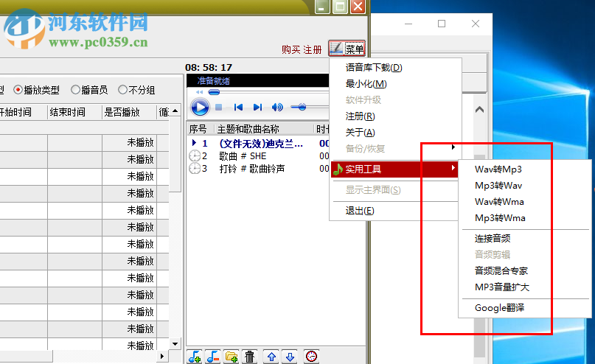Click the 备份/恢复 submenu arrow

453,147
